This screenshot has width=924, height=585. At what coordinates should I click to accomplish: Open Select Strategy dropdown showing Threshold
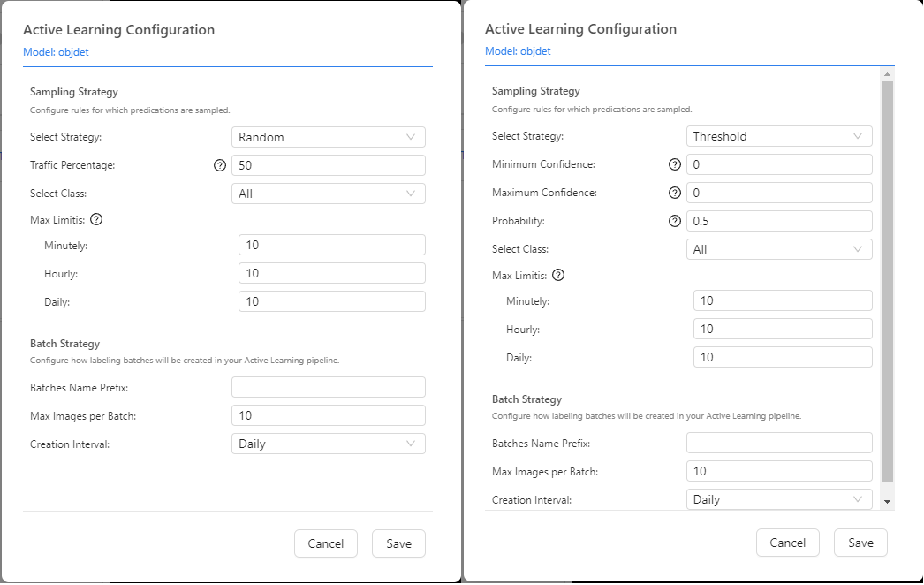(779, 136)
